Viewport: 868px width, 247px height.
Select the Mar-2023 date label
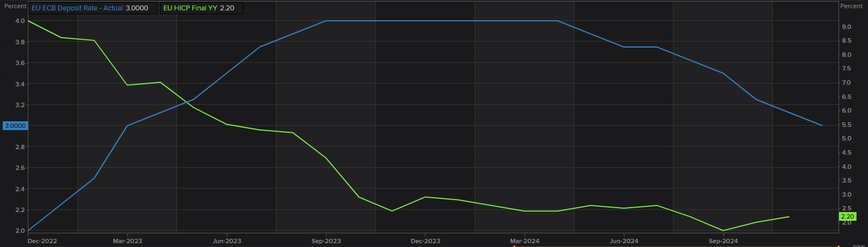tap(127, 241)
